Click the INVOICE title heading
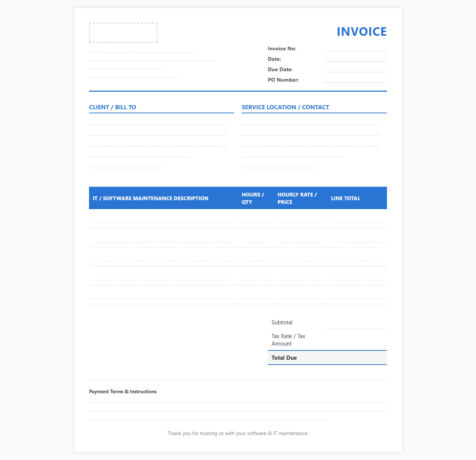The height and width of the screenshot is (460, 476). [362, 32]
